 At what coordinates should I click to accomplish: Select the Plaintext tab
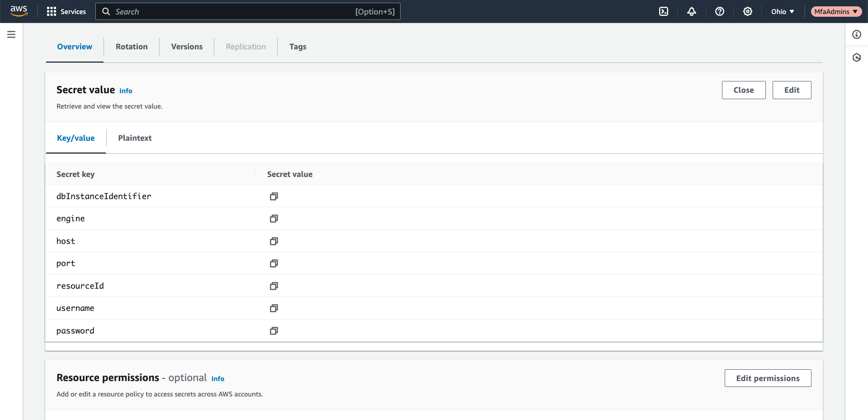pyautogui.click(x=135, y=138)
